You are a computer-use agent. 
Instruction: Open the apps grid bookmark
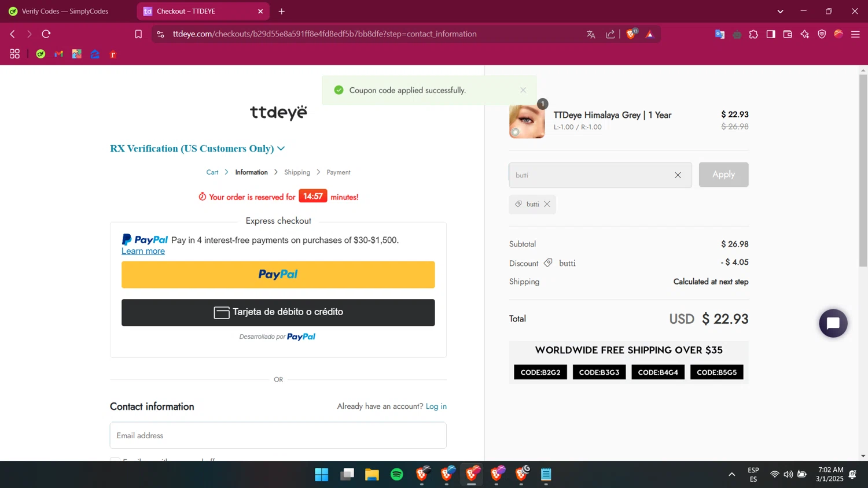coord(15,54)
